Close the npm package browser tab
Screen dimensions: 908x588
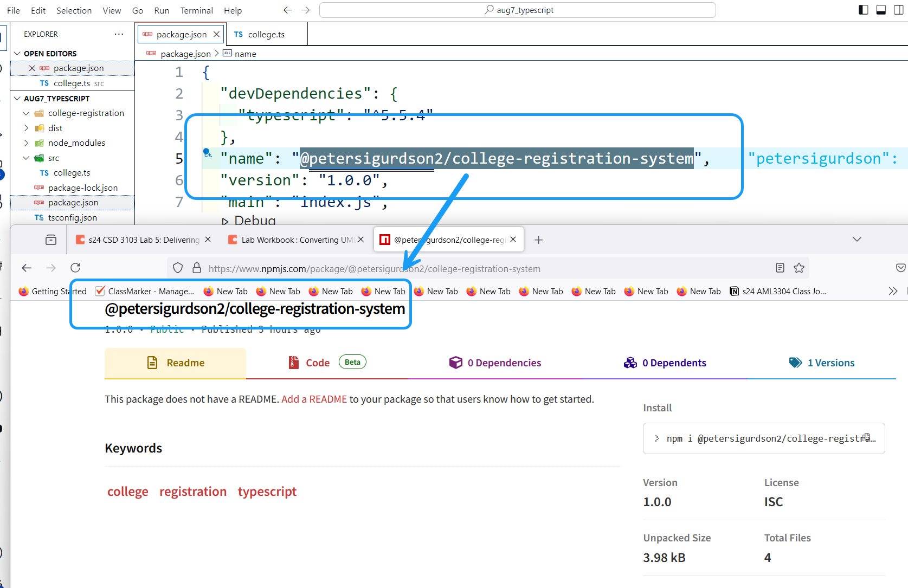pyautogui.click(x=513, y=240)
